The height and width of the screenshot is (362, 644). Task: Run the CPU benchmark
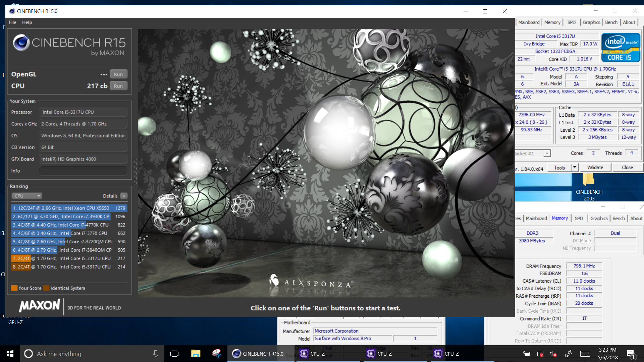point(118,86)
